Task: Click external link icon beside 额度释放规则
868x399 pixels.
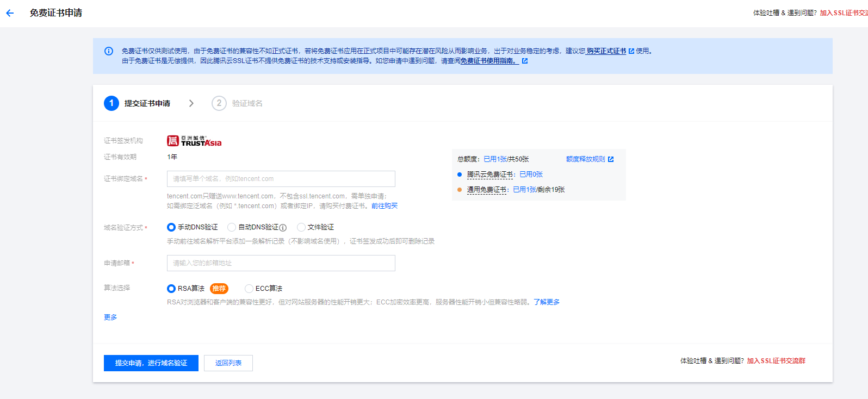Action: (611, 159)
